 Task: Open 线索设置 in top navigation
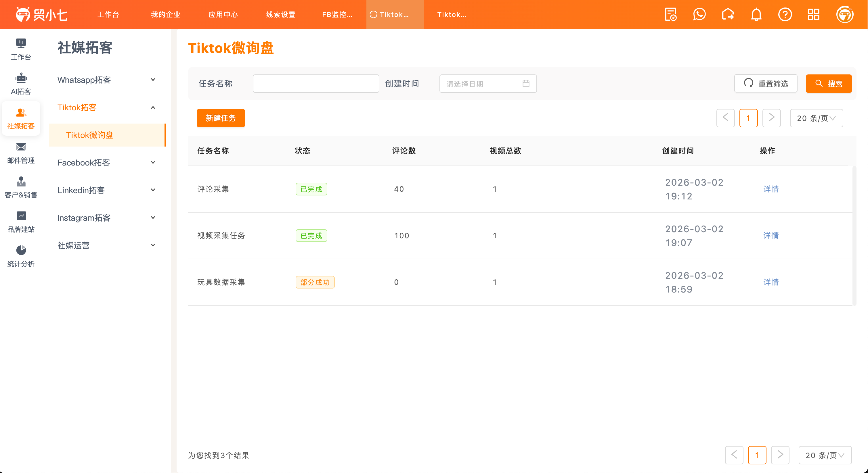281,14
